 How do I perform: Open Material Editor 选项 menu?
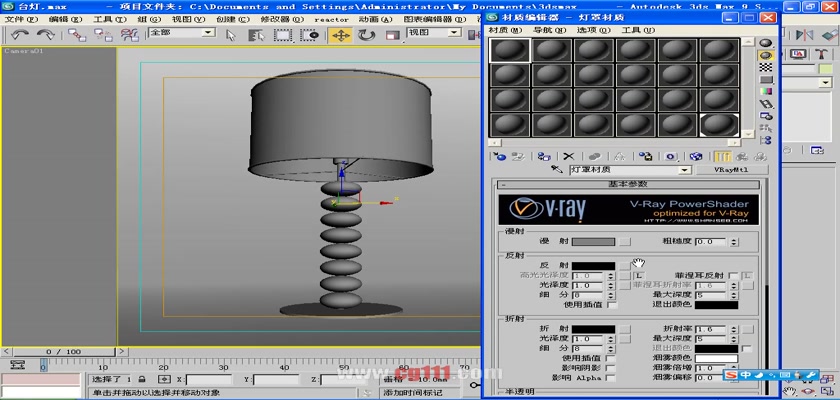pyautogui.click(x=594, y=30)
